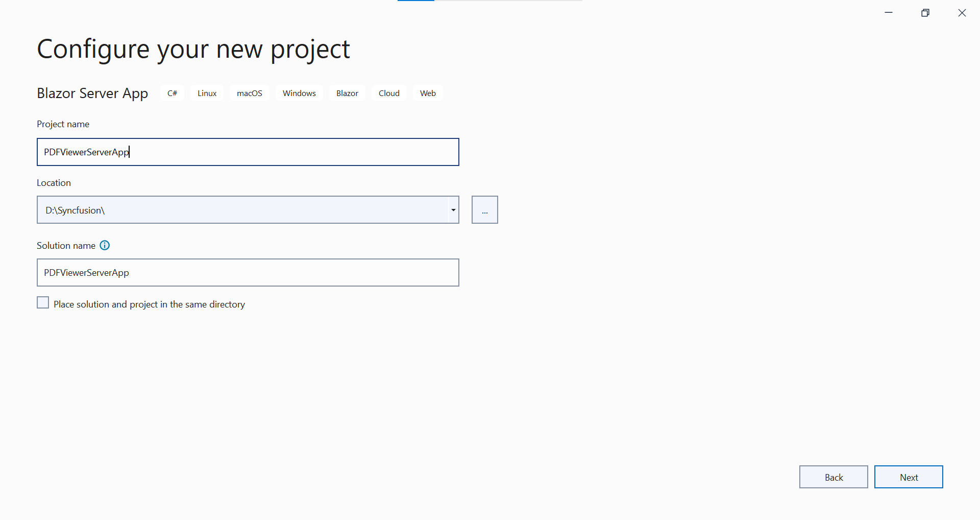
Task: Select the Blazor Server App heading
Action: pyautogui.click(x=92, y=93)
